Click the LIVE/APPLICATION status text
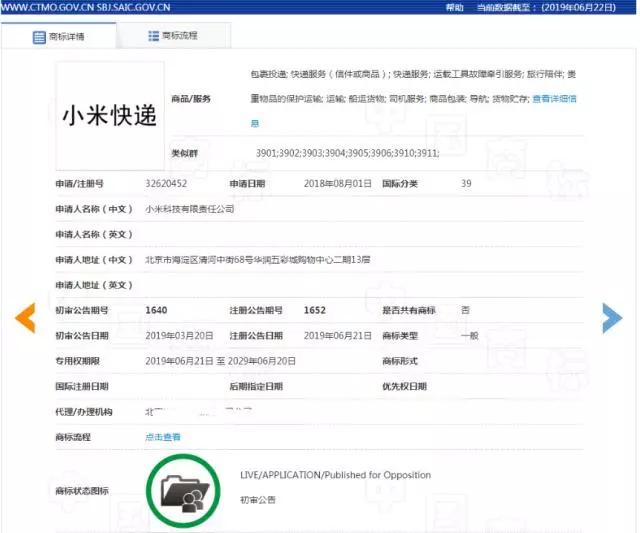This screenshot has height=533, width=640. (x=336, y=475)
